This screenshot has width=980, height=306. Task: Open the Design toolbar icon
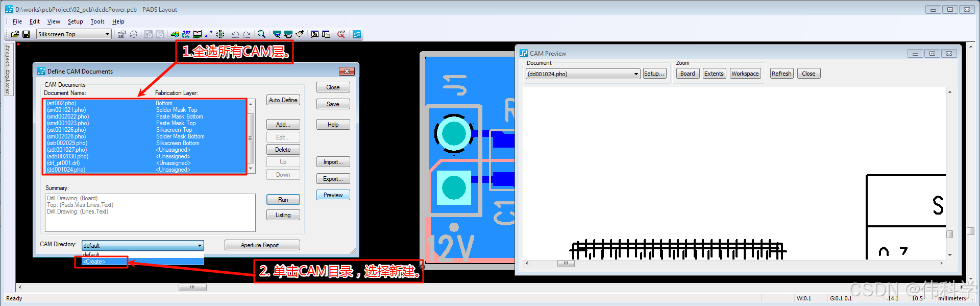(186, 34)
